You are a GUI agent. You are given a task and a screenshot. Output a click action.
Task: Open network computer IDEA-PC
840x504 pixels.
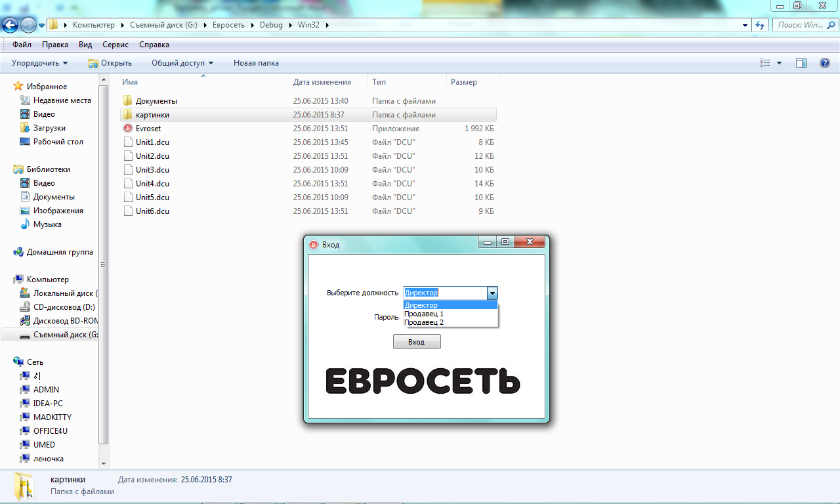pos(48,404)
